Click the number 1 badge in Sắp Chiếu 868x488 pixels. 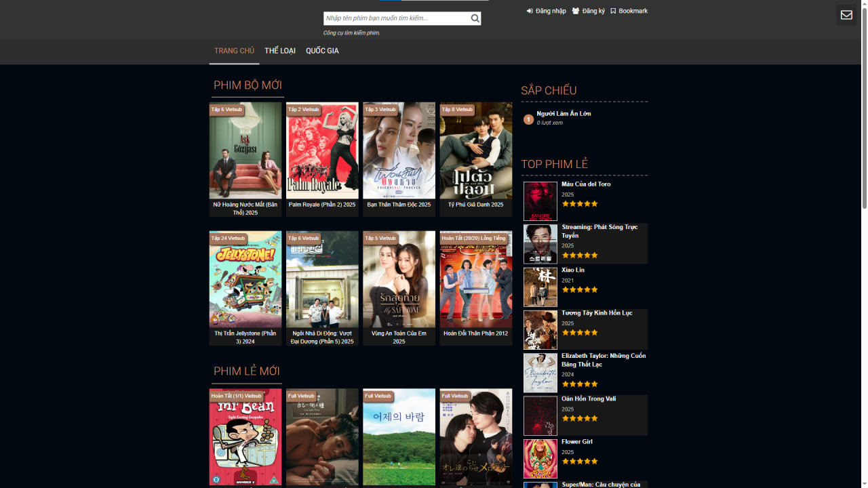[x=529, y=119]
